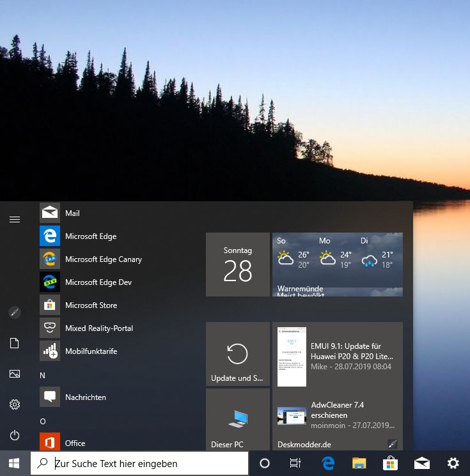The height and width of the screenshot is (476, 470).
Task: Jump via letter N group header
Action: click(43, 376)
